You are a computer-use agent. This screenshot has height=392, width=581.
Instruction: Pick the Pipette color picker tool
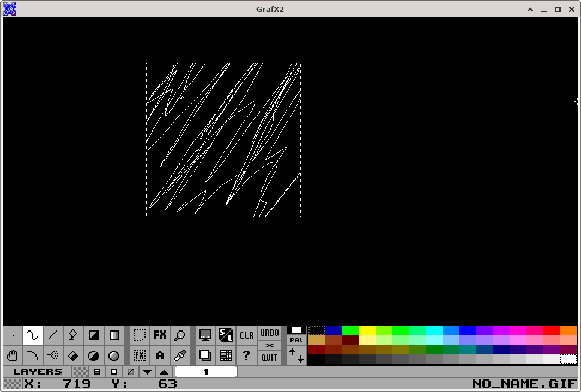point(180,355)
